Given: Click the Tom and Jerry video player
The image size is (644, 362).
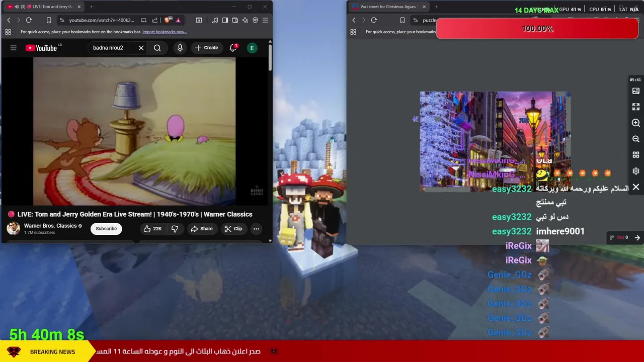Looking at the screenshot, I should pos(134,132).
